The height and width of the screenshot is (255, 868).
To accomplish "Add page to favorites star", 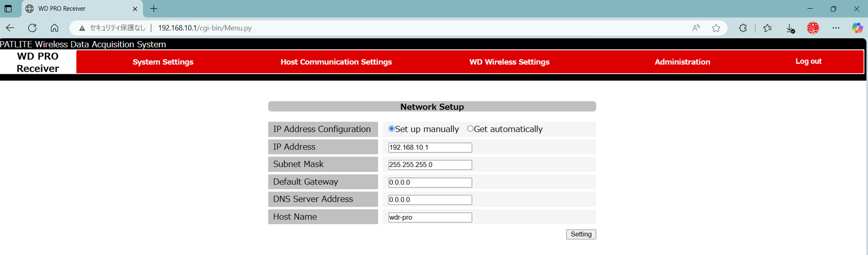I will click(x=716, y=28).
